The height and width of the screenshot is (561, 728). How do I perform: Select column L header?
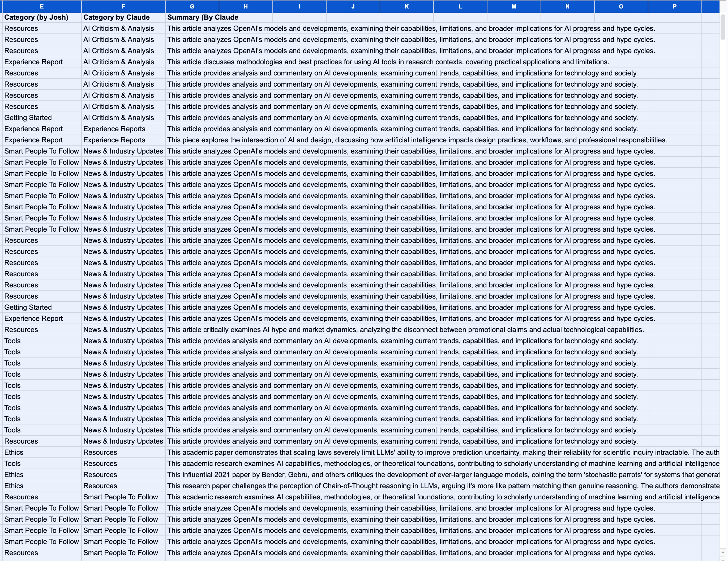pos(460,6)
